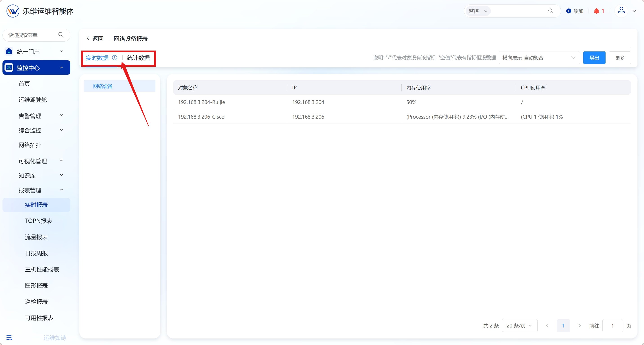Open 运维驾驶舱 in the sidebar
Viewport: 644px width, 345px height.
pos(33,100)
